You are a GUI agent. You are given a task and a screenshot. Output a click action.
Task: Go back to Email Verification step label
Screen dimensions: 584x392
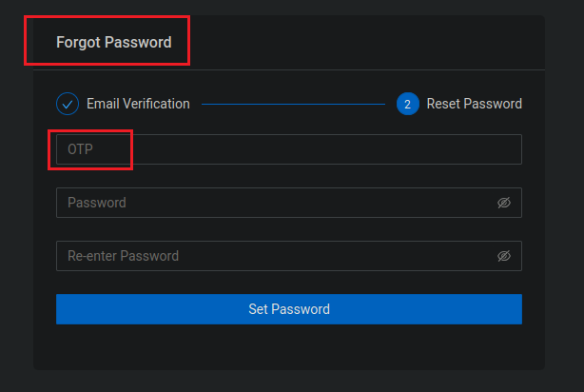pos(138,104)
